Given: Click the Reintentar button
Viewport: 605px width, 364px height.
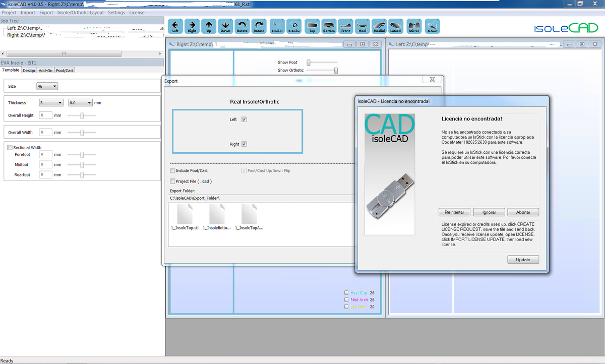Looking at the screenshot, I should (454, 212).
